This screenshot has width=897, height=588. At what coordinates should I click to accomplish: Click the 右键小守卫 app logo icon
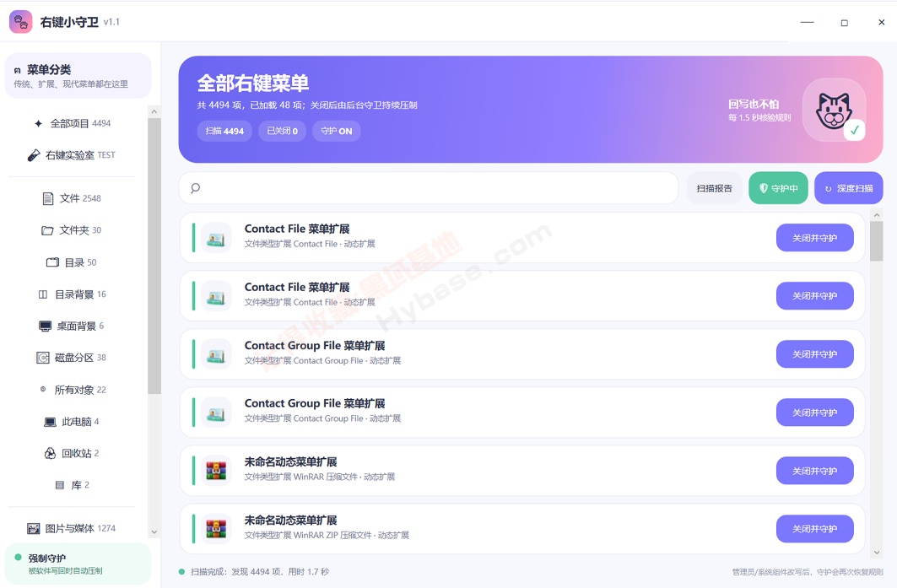(20, 22)
